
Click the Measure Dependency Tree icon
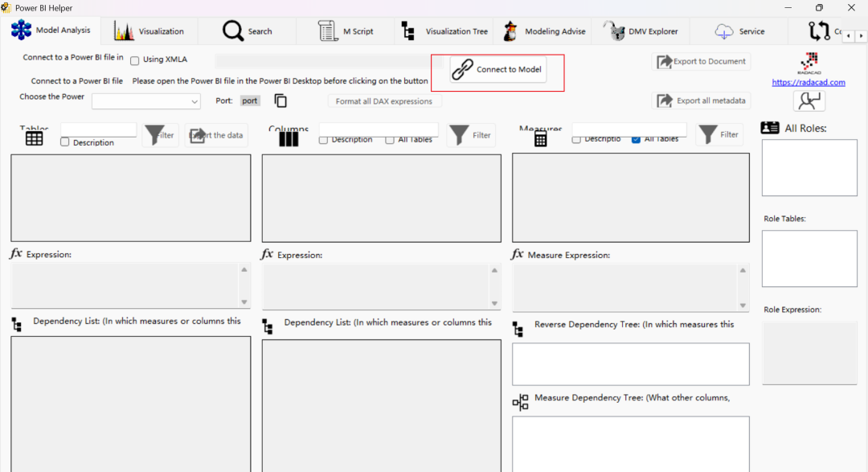520,402
